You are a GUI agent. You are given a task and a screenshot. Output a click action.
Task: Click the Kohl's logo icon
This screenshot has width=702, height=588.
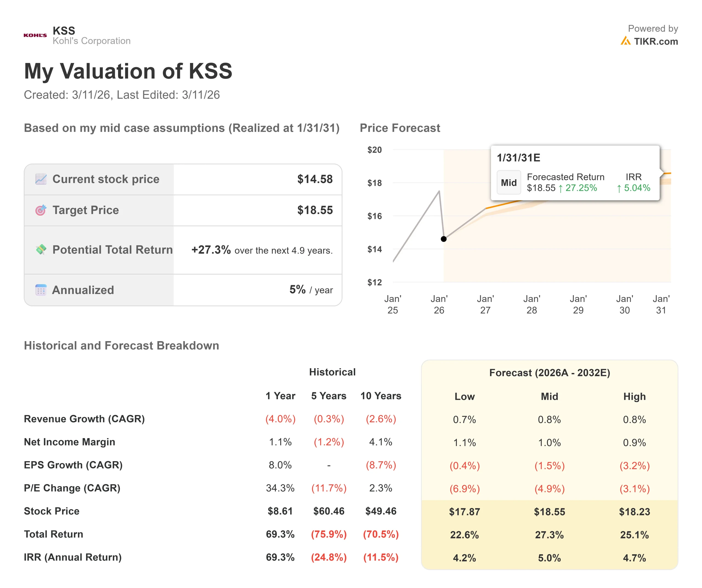tap(35, 35)
